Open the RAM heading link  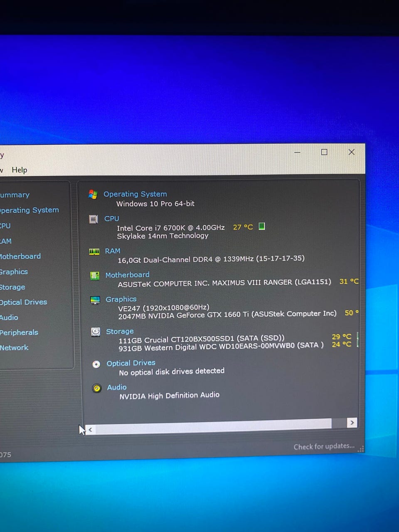(113, 251)
